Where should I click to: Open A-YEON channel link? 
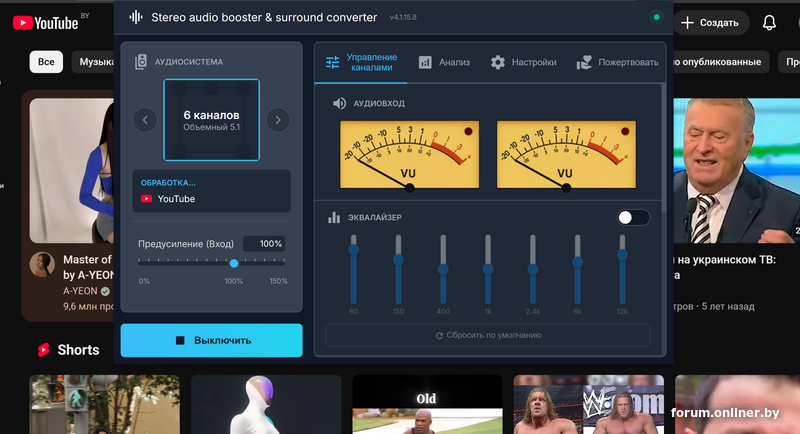point(80,291)
